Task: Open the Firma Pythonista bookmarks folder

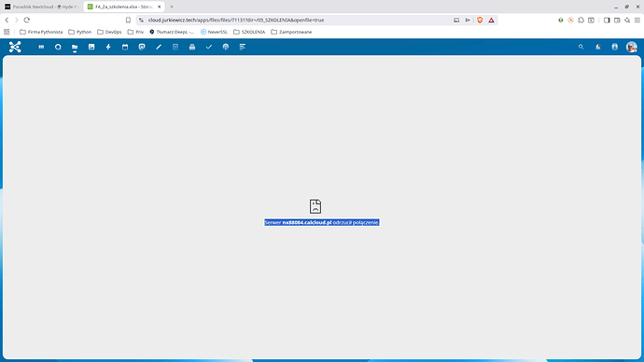Action: tap(41, 32)
